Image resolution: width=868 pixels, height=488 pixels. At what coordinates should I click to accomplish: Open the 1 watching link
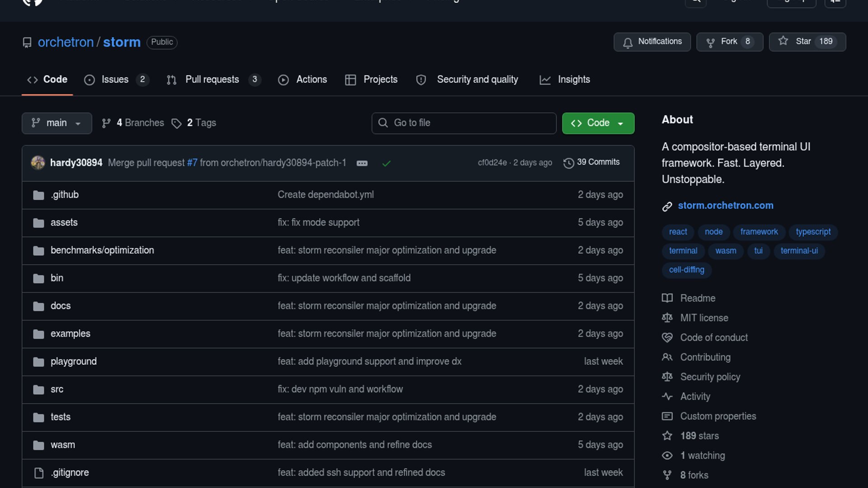click(702, 455)
